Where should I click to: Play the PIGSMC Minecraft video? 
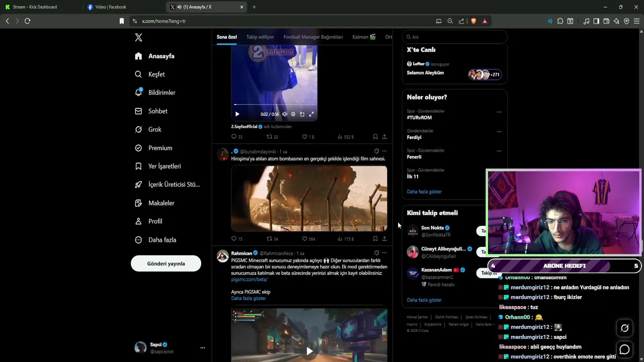(309, 351)
